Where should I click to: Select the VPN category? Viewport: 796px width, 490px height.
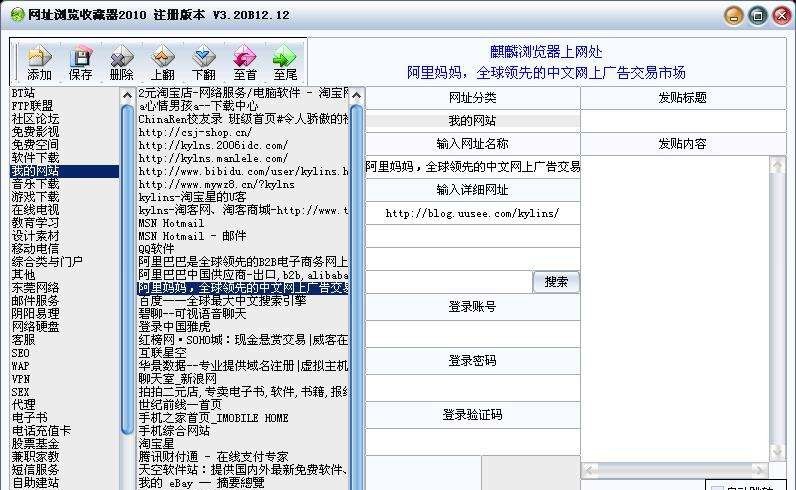[20, 379]
